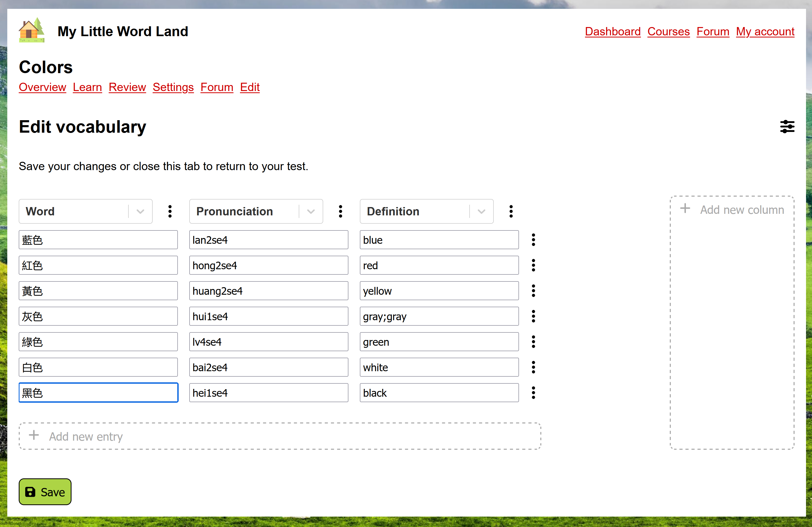Image resolution: width=812 pixels, height=527 pixels.
Task: Expand the Definition column type dropdown
Action: pos(481,211)
